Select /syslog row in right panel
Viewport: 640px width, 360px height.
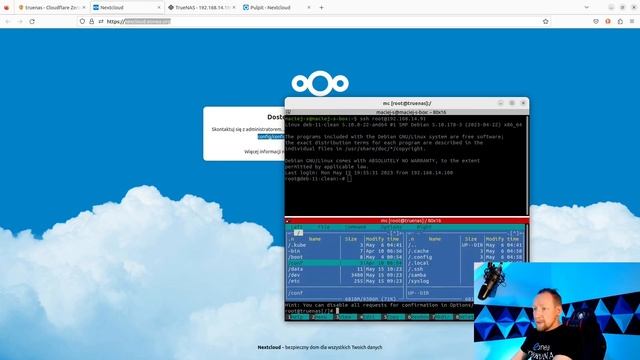pyautogui.click(x=441, y=281)
